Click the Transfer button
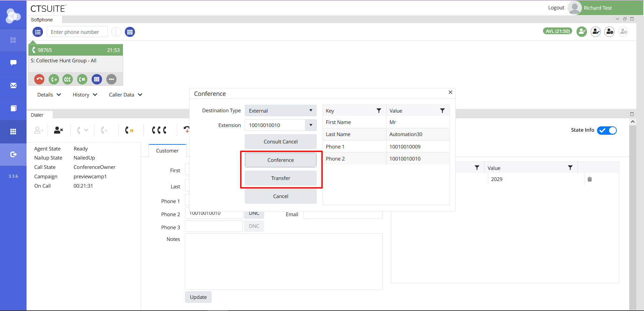644x311 pixels. 281,178
